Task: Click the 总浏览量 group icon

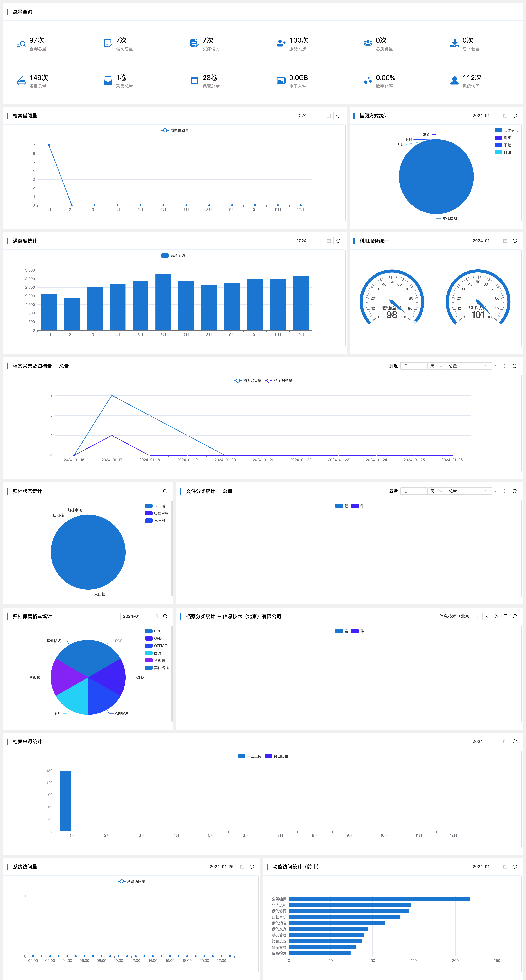Action: pos(368,43)
